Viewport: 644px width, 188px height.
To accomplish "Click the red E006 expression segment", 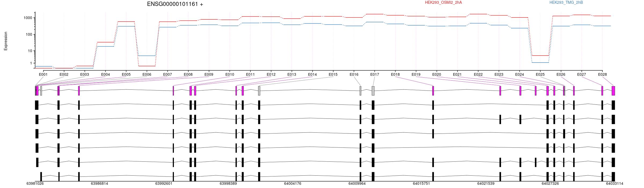I will pyautogui.click(x=147, y=66).
